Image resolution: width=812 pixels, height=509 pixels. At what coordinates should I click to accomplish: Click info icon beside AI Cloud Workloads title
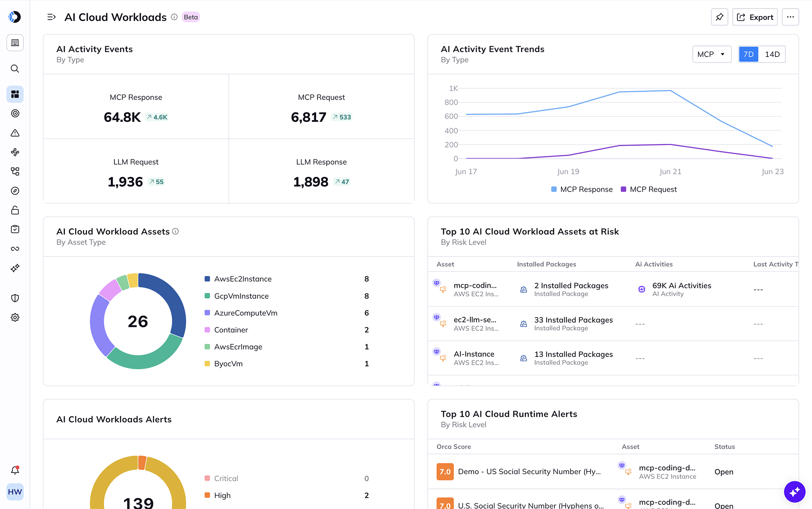pos(174,17)
